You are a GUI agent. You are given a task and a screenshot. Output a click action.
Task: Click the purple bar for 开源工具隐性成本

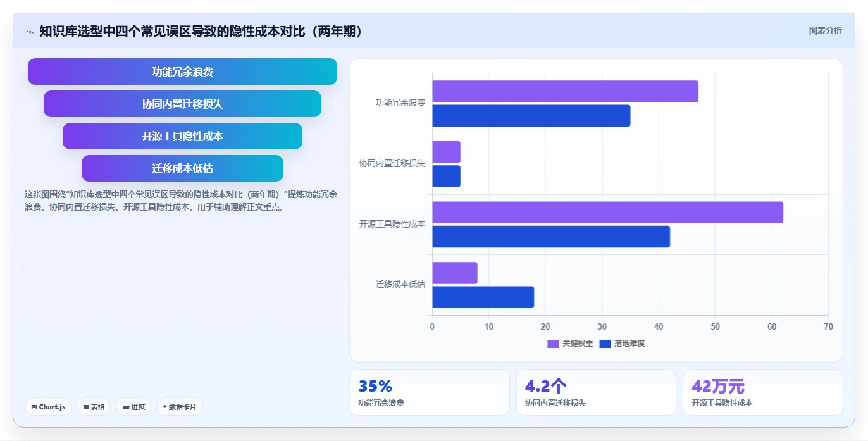click(x=607, y=212)
